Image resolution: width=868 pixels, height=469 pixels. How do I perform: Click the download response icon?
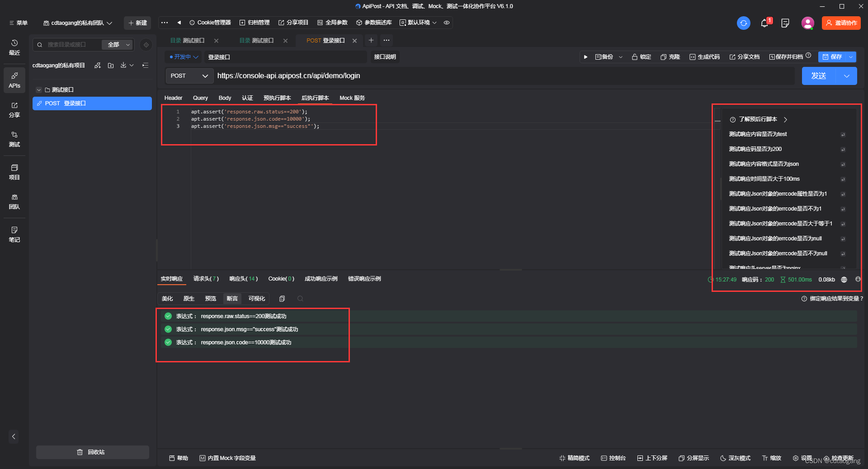pos(858,279)
